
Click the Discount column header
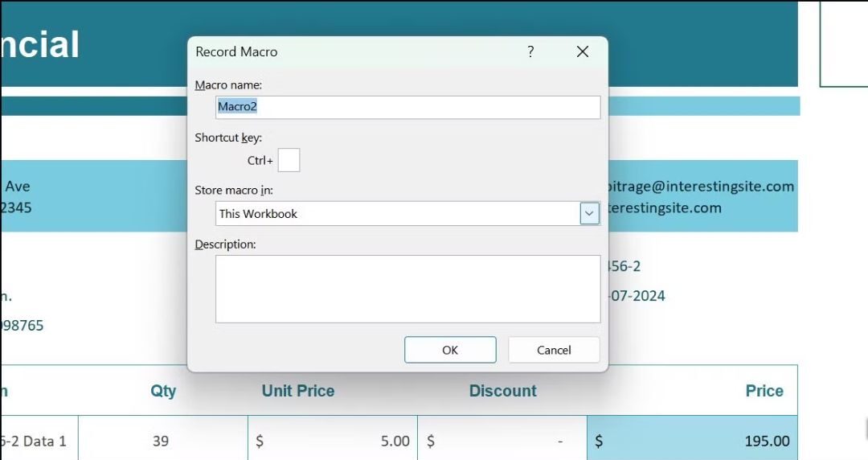coord(502,391)
